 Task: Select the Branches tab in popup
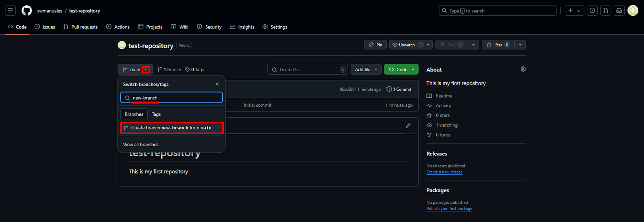point(134,114)
